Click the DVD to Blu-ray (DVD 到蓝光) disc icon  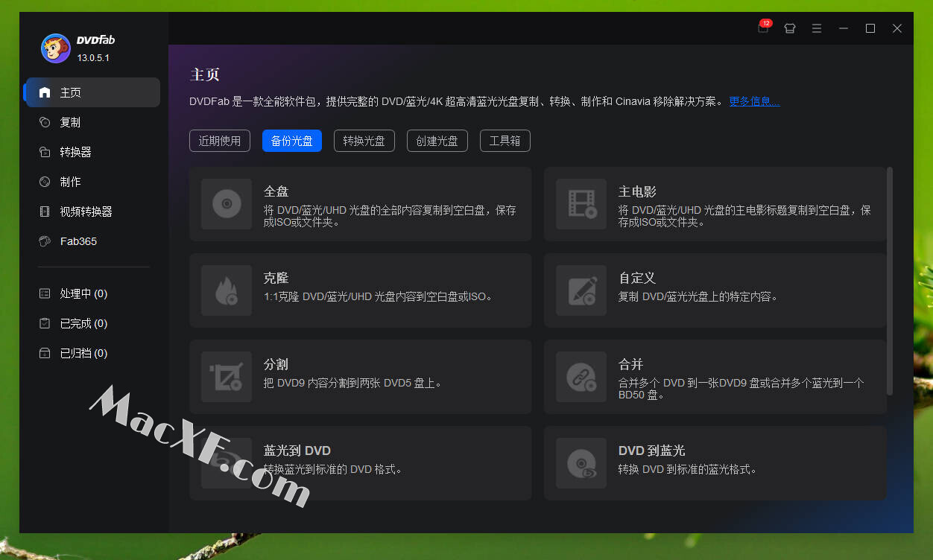(581, 462)
